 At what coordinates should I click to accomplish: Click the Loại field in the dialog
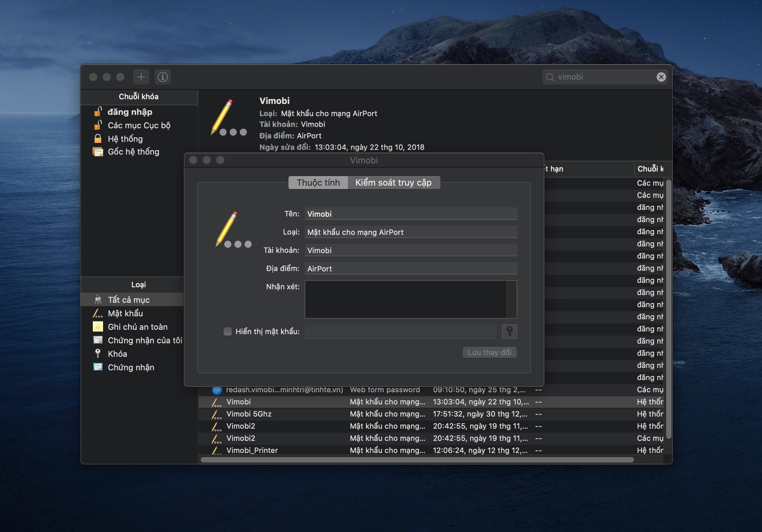(x=411, y=232)
